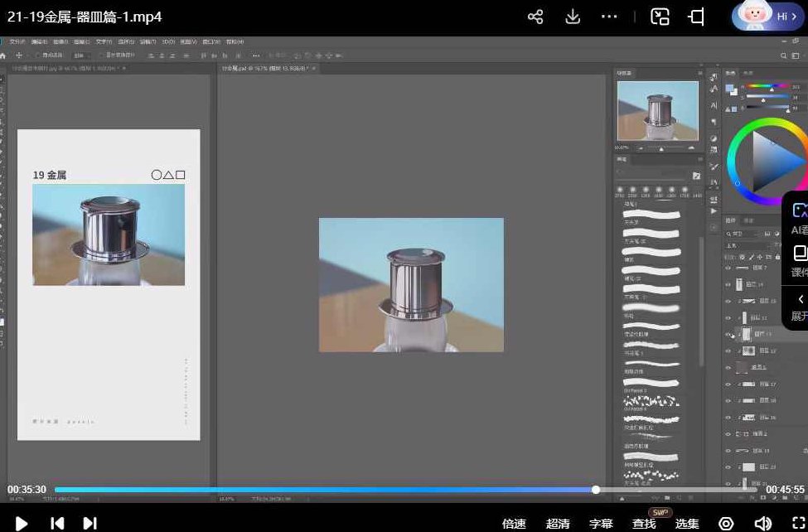The width and height of the screenshot is (808, 532).
Task: Click the play button in video controls
Action: 22,523
